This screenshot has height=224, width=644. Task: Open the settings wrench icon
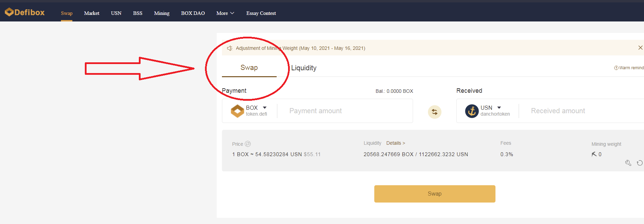[x=628, y=163]
